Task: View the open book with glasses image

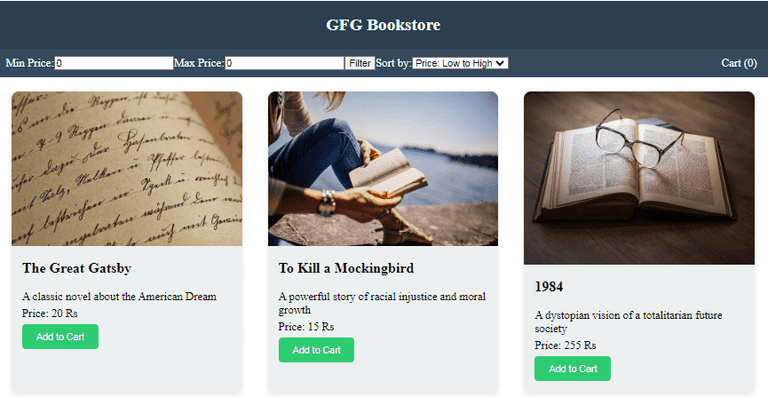Action: [x=639, y=178]
